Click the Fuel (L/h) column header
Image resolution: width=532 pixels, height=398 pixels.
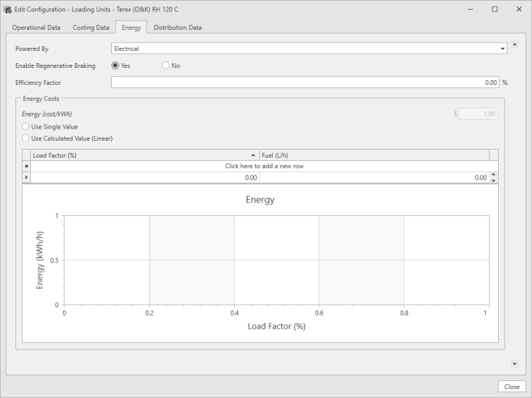coord(373,155)
